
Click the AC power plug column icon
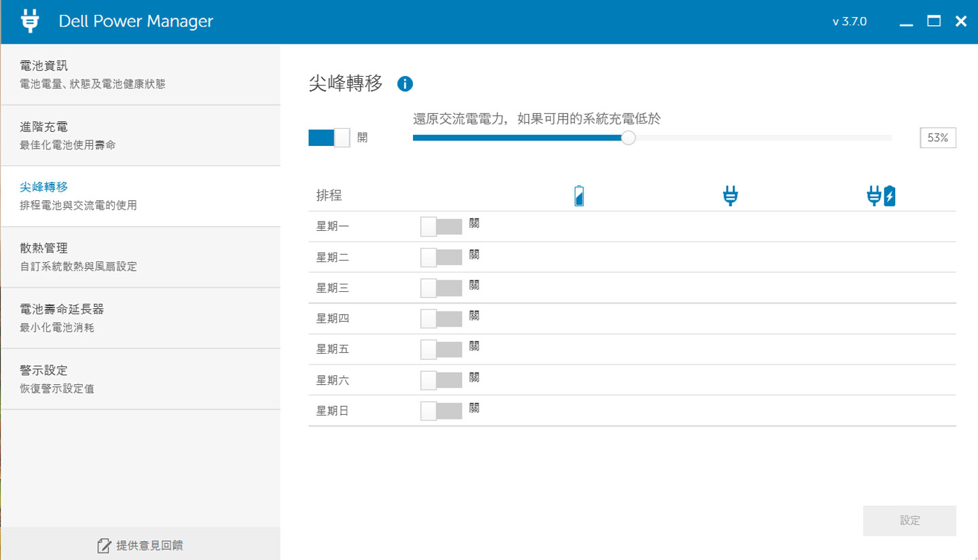[729, 195]
